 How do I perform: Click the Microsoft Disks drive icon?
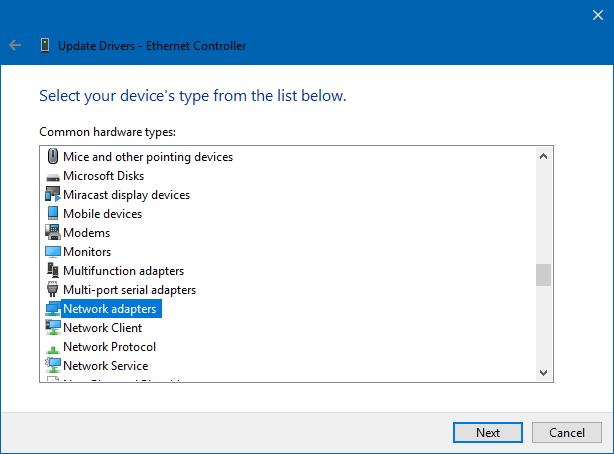click(x=53, y=176)
